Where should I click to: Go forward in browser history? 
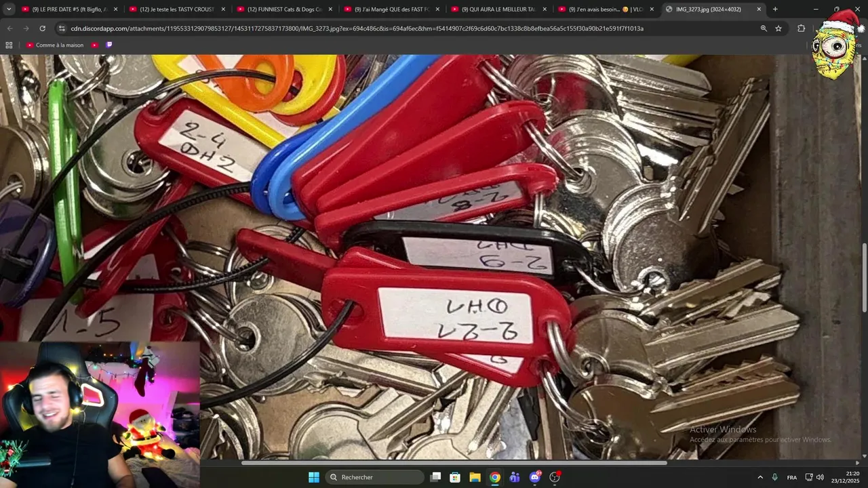(26, 28)
